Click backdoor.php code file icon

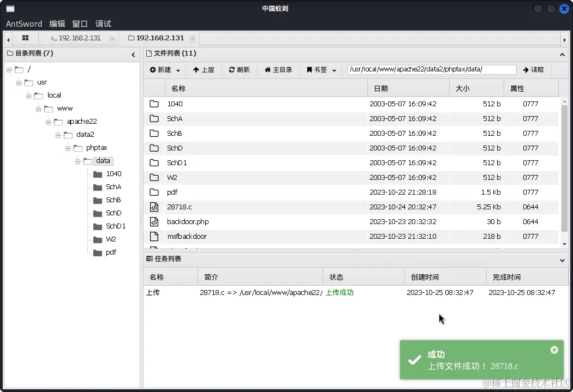tap(154, 221)
